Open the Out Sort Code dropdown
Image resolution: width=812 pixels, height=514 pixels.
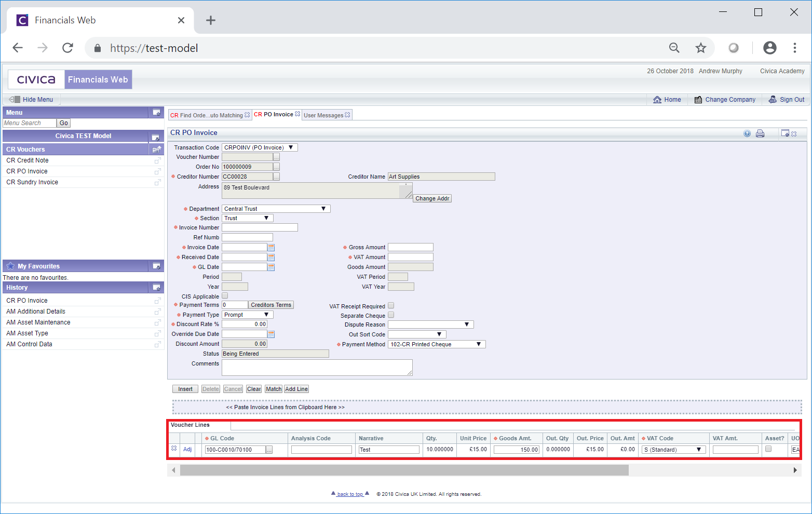pos(417,334)
